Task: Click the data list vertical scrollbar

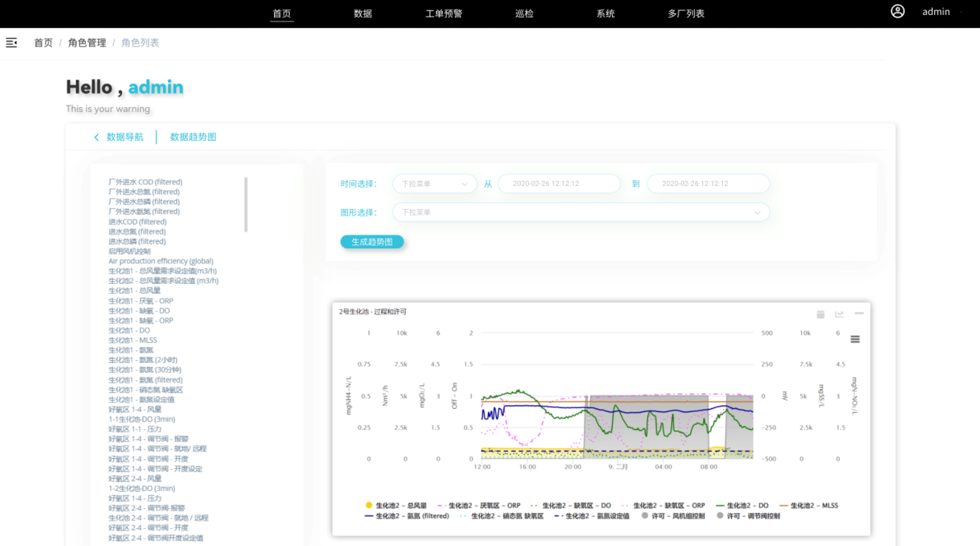Action: 246,204
